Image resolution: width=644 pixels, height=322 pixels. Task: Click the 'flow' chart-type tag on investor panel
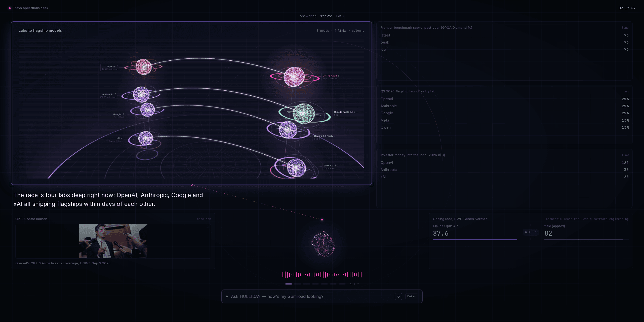point(625,155)
